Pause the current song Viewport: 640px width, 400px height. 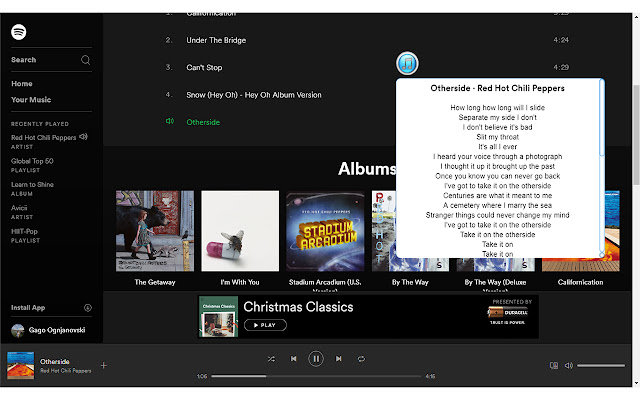(x=316, y=359)
